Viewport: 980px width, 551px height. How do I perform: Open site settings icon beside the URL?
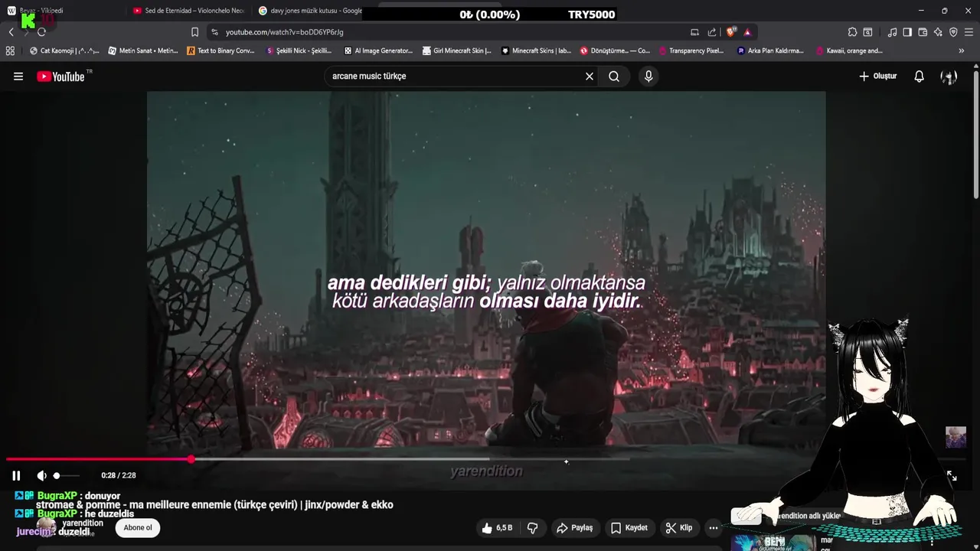click(214, 32)
